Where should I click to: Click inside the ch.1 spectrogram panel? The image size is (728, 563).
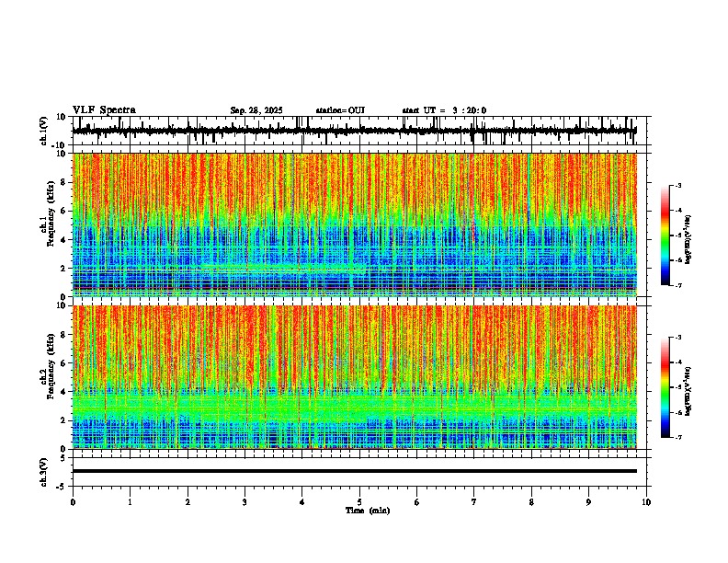click(x=354, y=224)
